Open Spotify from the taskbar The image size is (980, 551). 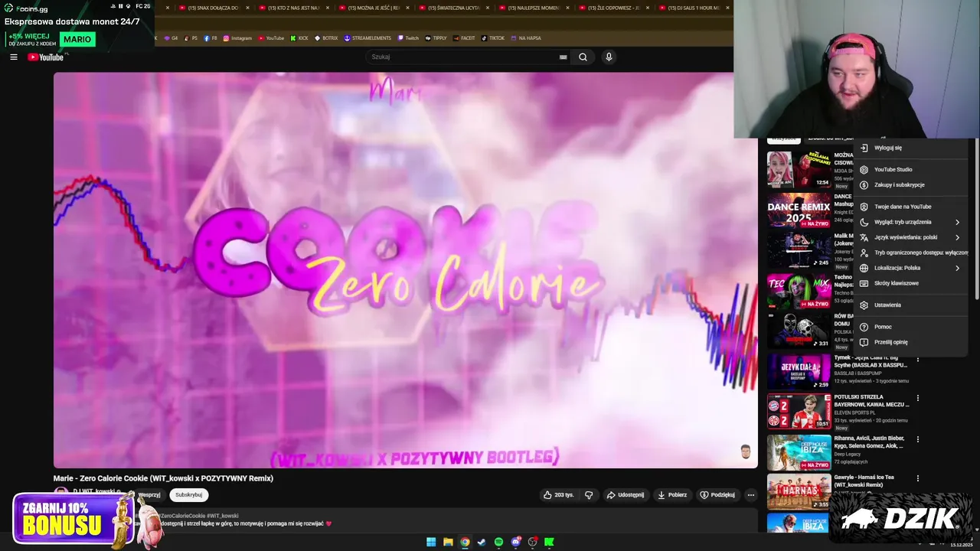tap(498, 542)
